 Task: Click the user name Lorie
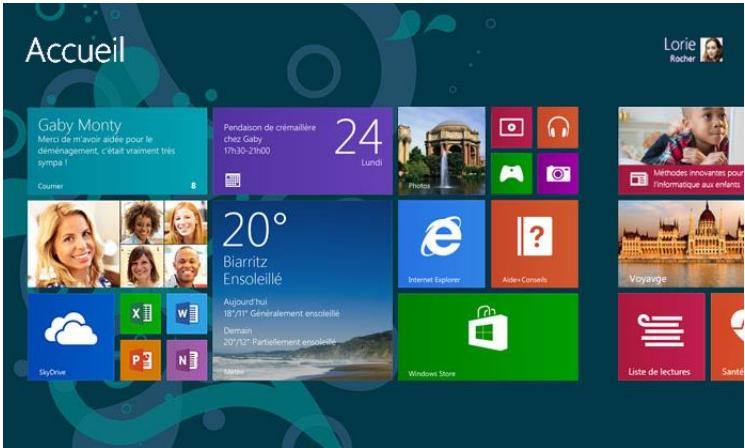pyautogui.click(x=679, y=45)
